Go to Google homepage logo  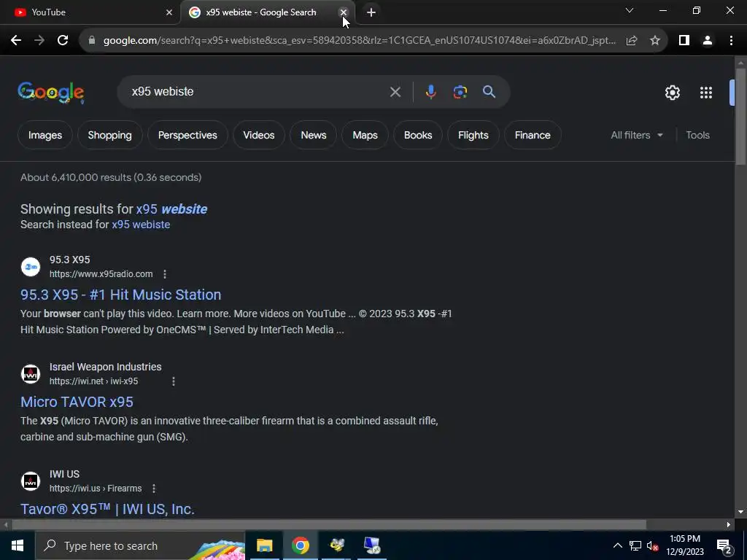tap(51, 92)
